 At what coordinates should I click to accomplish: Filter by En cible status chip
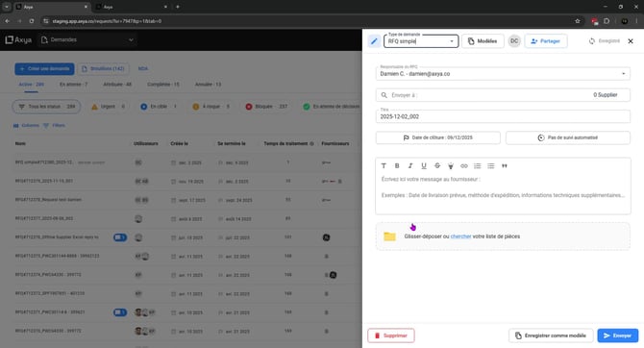tap(159, 107)
